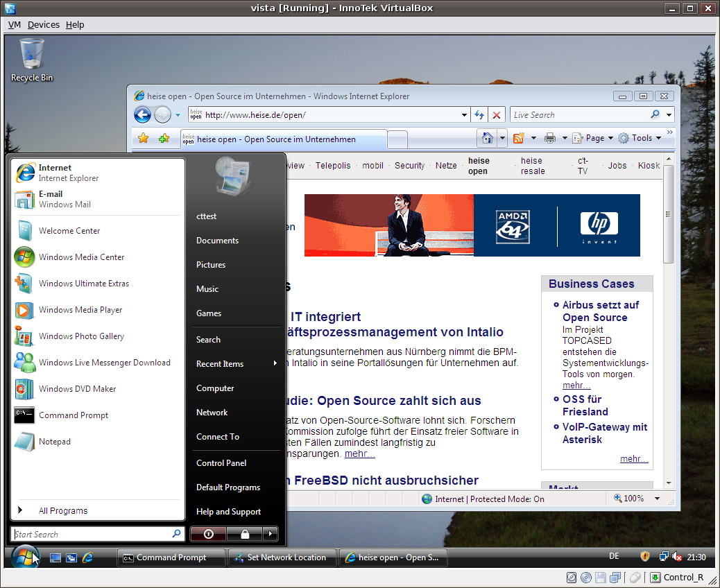Viewport: 720px width, 588px height.
Task: Open Favorites Center star icon
Action: 144,138
